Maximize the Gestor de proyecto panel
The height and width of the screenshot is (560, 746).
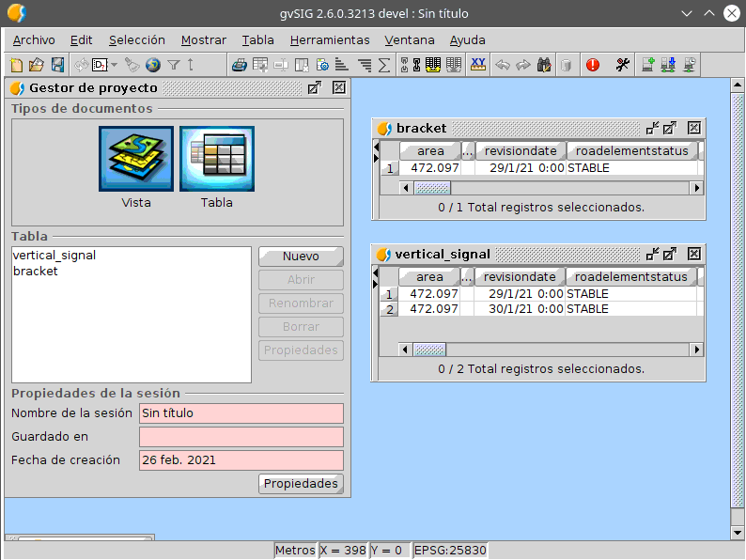pyautogui.click(x=315, y=87)
